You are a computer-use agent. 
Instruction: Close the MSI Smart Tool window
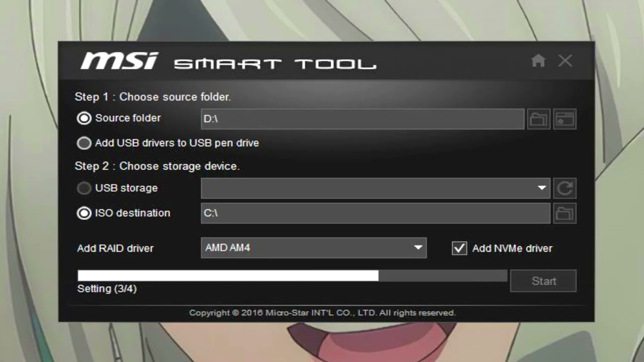tap(565, 61)
